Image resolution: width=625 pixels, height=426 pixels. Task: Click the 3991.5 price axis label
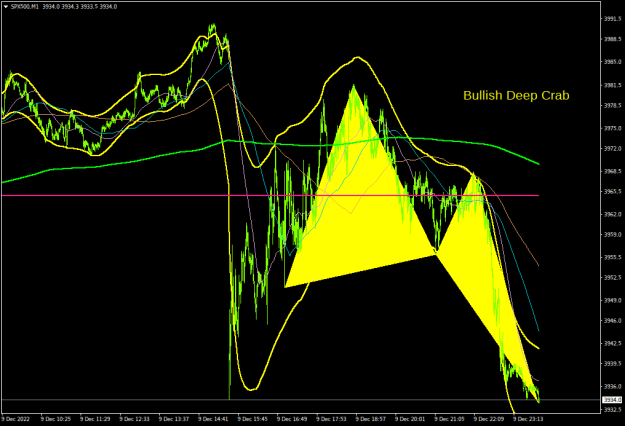pos(613,19)
